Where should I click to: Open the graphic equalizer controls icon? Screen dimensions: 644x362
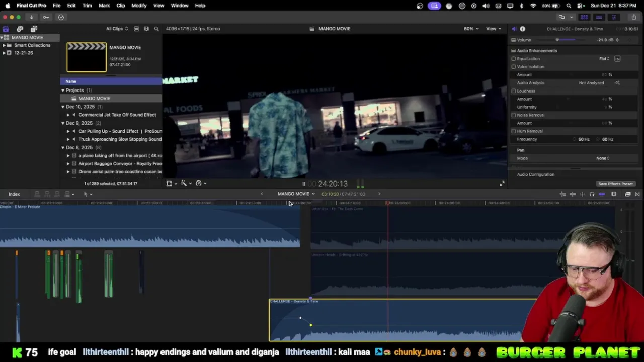pos(617,59)
